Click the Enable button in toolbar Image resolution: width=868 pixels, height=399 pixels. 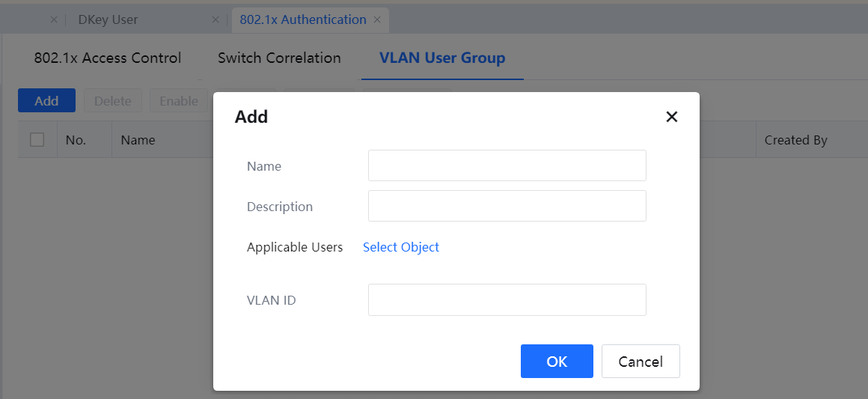click(178, 101)
